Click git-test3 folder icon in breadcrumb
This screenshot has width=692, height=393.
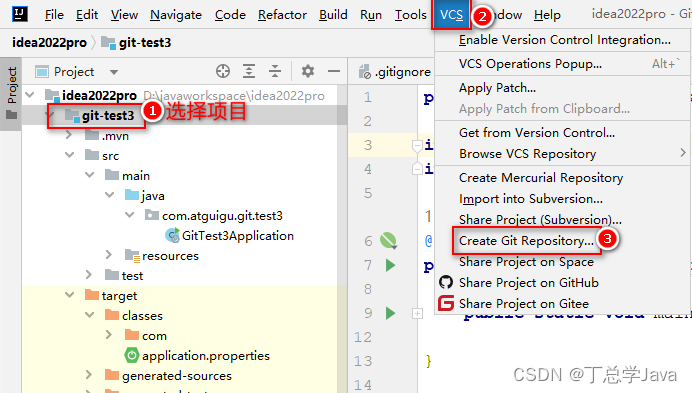(x=108, y=42)
